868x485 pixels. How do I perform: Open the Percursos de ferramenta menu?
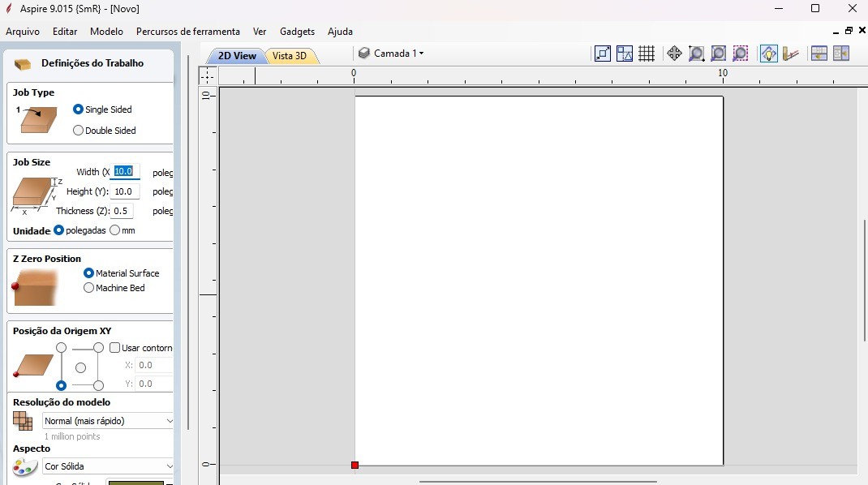[188, 32]
